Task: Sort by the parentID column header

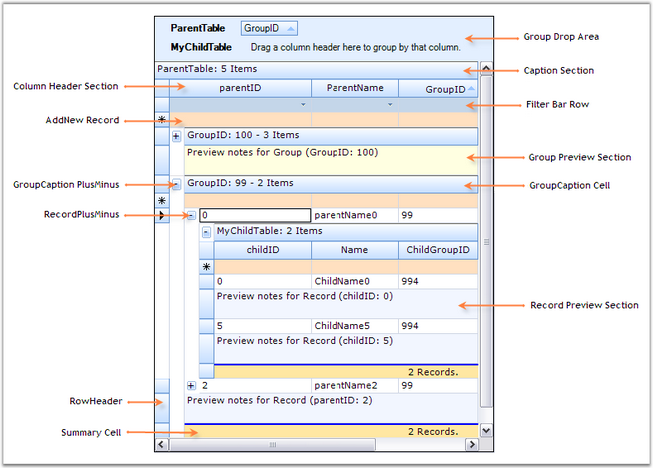Action: [x=240, y=88]
